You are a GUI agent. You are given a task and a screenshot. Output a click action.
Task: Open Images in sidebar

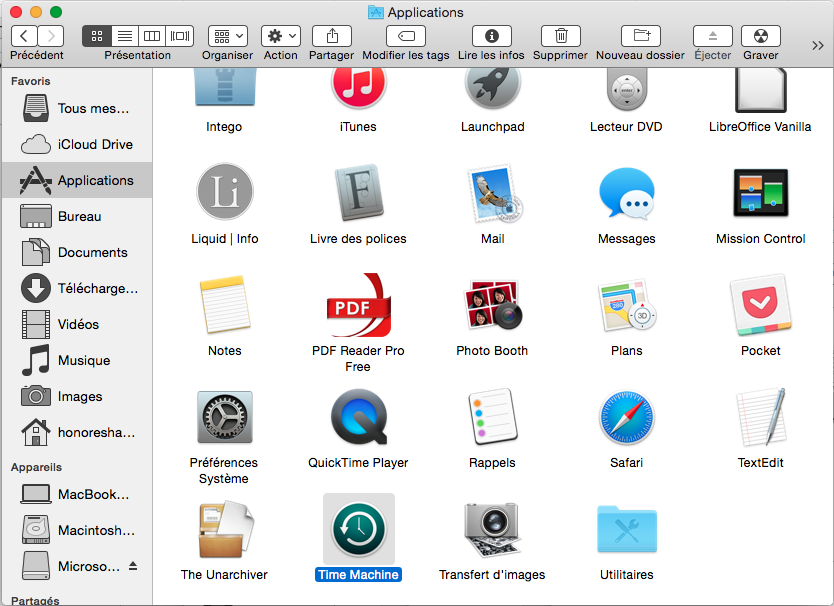click(77, 396)
